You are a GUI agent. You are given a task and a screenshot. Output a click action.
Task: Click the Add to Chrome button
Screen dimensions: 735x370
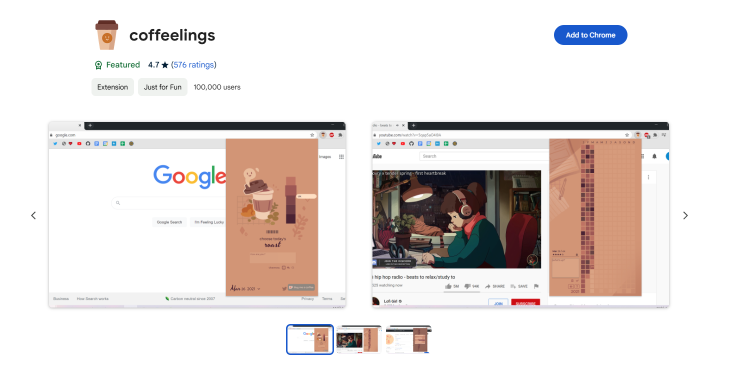[x=590, y=35]
